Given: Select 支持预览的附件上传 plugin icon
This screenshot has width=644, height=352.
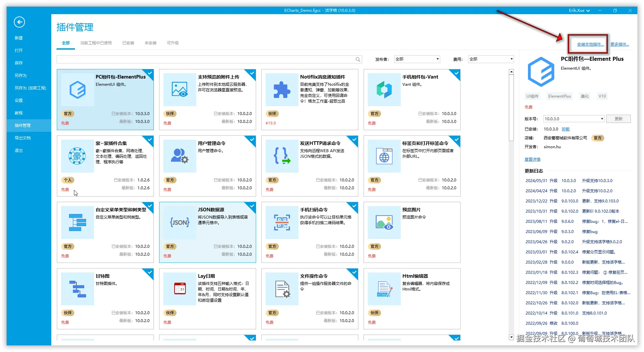Looking at the screenshot, I should point(180,90).
